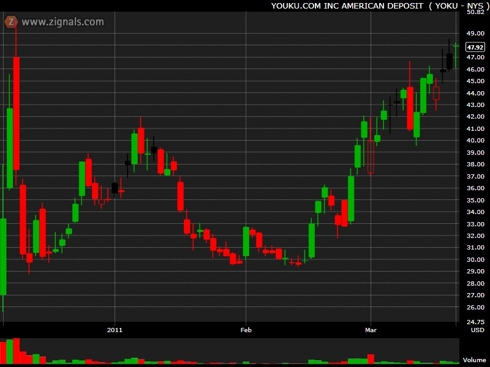Click the 50.82 axis maximum label
This screenshot has width=490, height=367.
(475, 12)
